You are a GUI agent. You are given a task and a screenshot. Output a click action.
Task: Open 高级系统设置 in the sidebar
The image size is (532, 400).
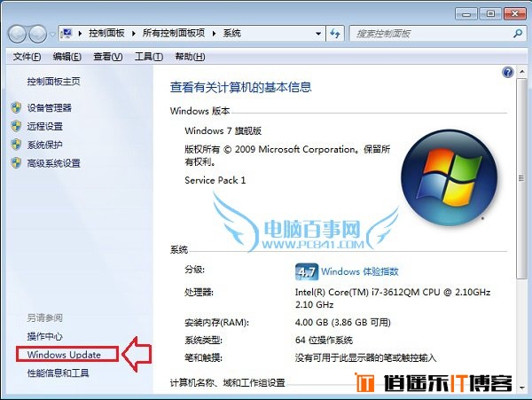[53, 163]
